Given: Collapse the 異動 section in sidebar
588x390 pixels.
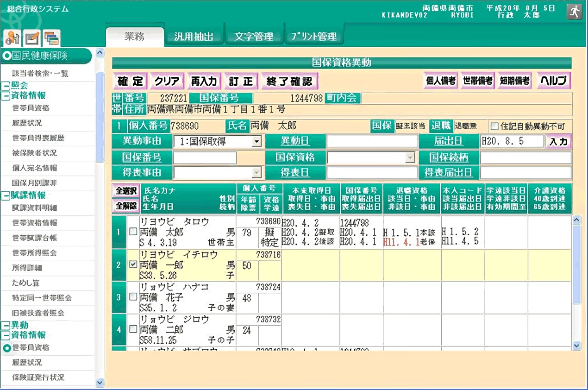Looking at the screenshot, I should [x=6, y=326].
